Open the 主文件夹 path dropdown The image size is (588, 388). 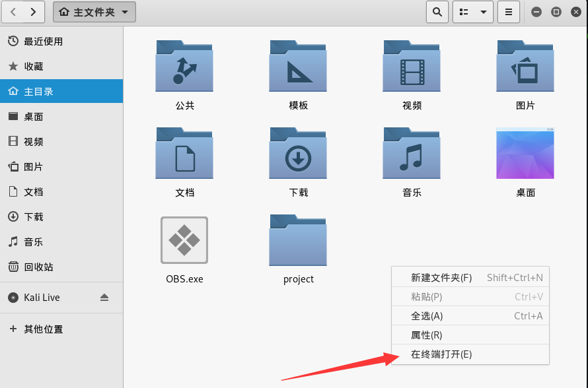pyautogui.click(x=94, y=12)
